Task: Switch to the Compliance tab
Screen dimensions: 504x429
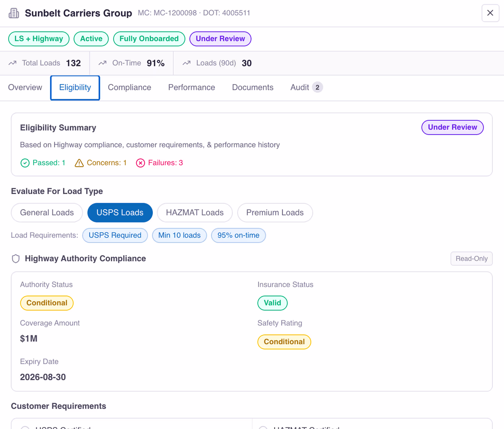Action: 129,87
